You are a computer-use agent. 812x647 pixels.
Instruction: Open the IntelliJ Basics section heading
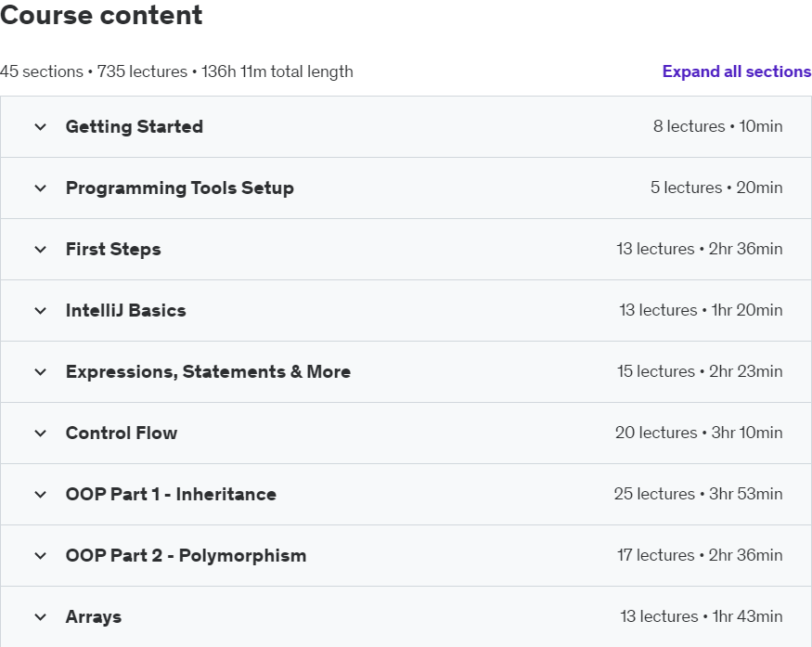click(125, 311)
